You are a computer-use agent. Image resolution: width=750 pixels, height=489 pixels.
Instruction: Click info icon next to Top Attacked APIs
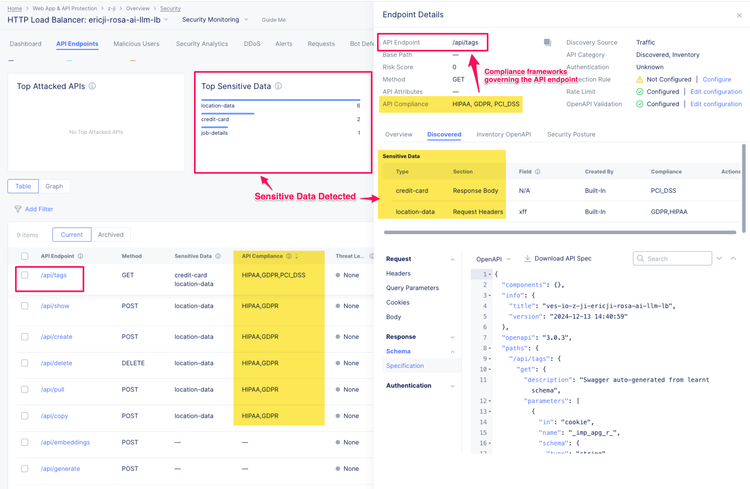click(x=93, y=86)
